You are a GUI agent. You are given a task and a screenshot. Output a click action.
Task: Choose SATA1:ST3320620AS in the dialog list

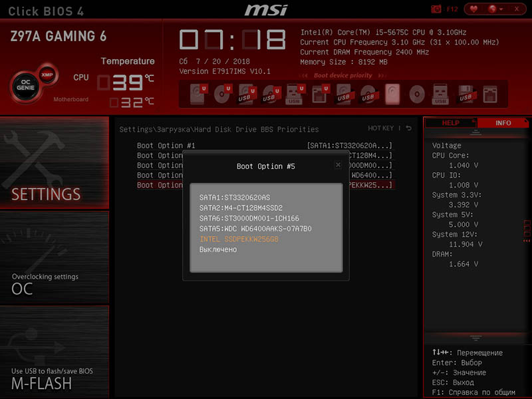point(235,198)
